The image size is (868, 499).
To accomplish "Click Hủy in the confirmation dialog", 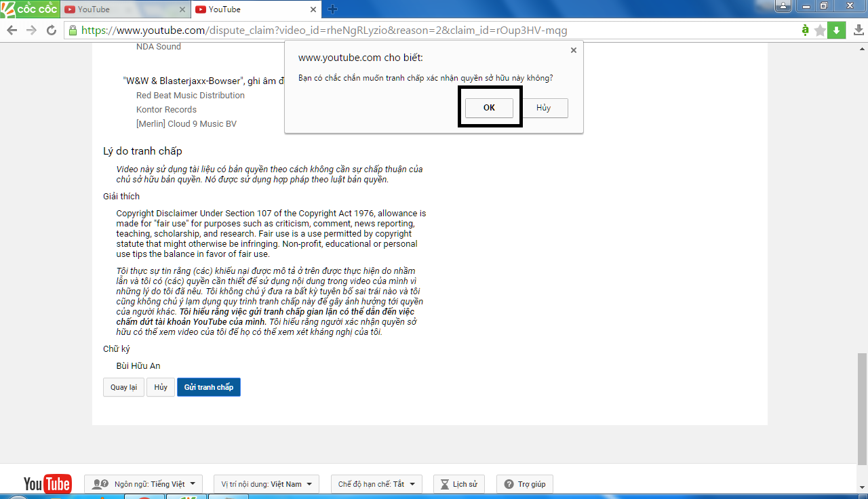I will click(x=543, y=108).
